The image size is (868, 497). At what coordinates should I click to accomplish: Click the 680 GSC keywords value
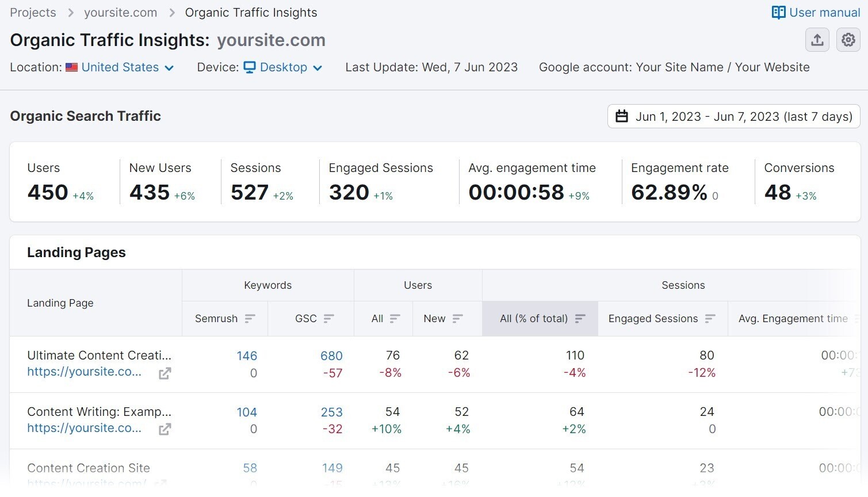[x=331, y=356]
